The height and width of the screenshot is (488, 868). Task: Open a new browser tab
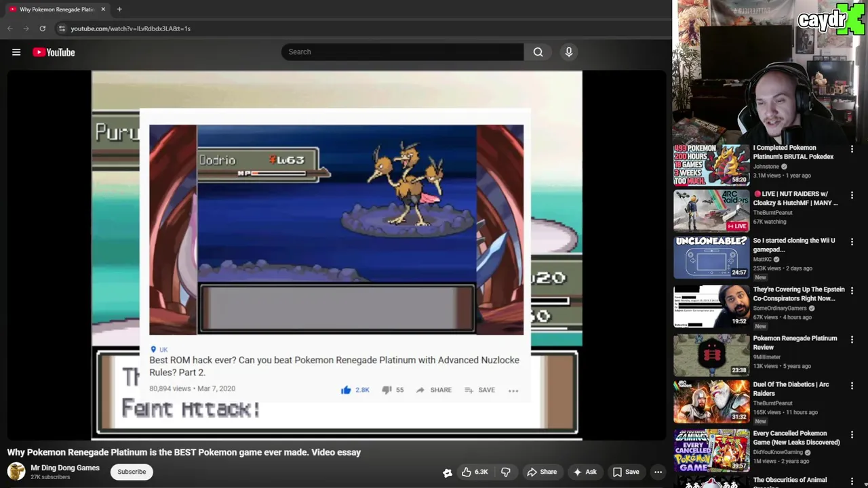point(119,9)
